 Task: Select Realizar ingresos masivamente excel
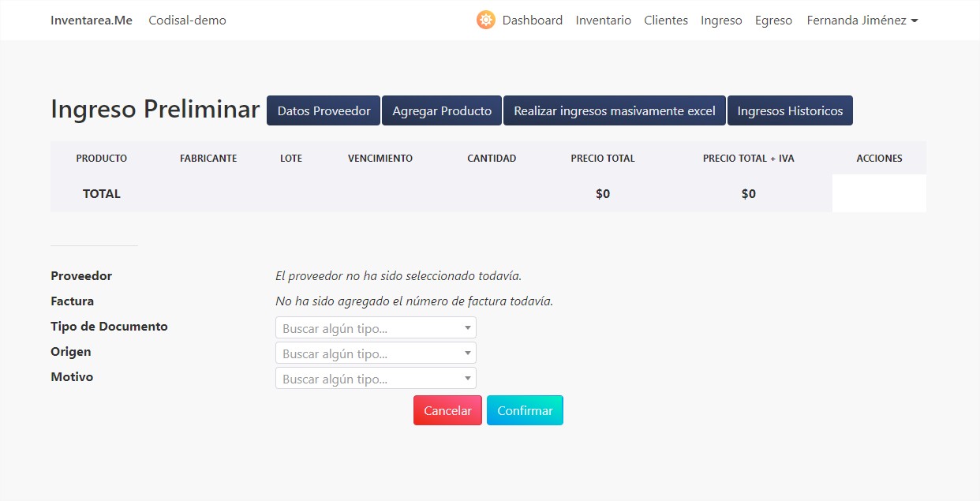pos(614,110)
